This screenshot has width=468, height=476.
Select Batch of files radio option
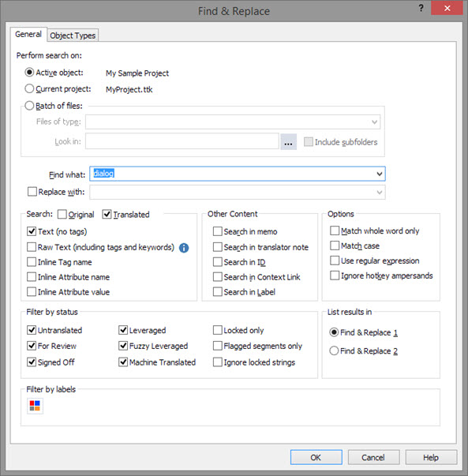click(29, 106)
